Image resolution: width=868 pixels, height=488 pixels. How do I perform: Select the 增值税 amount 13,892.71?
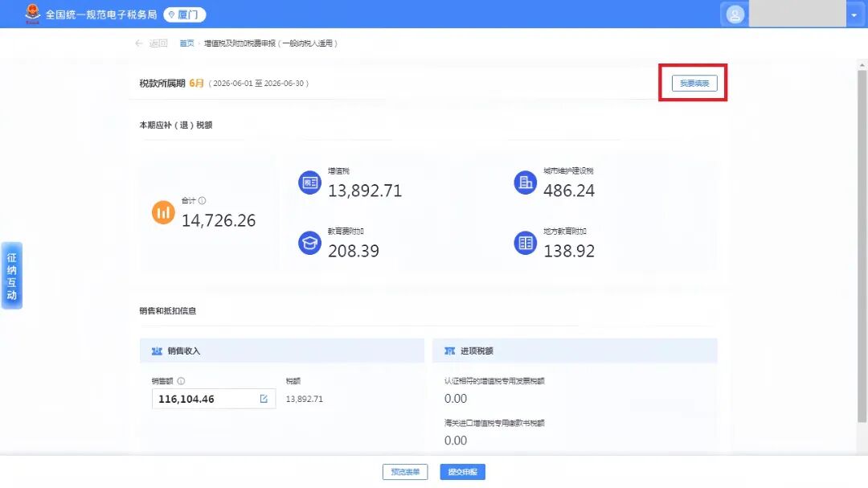365,191
